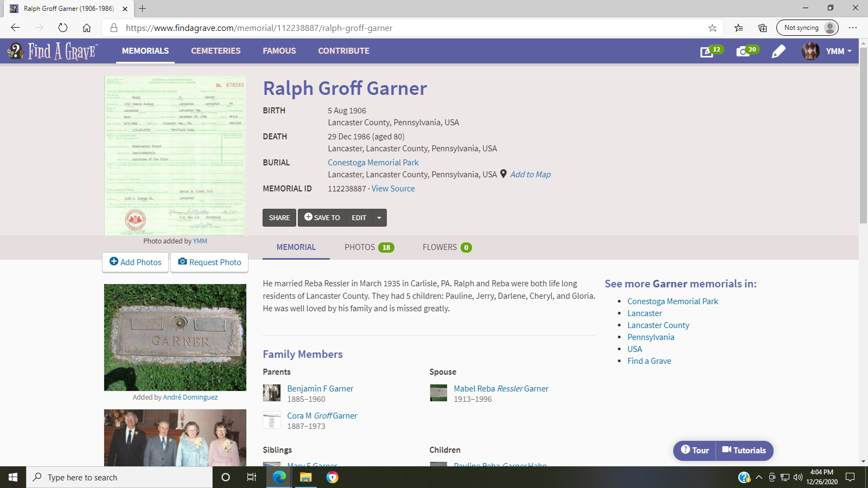Open Task View in taskbar
The image size is (868, 488).
pos(252,477)
